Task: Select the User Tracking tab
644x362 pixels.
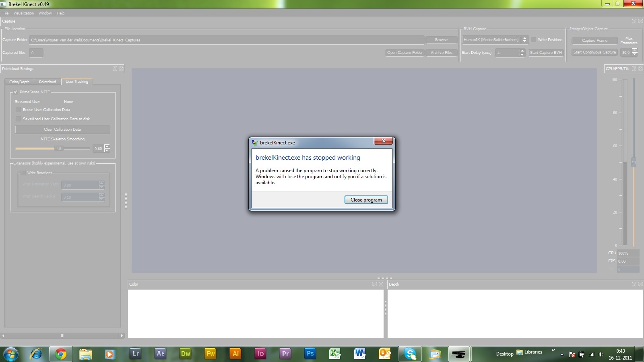Action: (77, 82)
